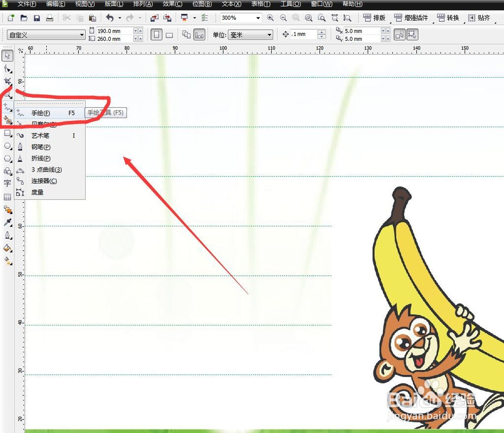504x433 pixels.
Task: Expand the redo history dropdown arrow
Action: point(140,18)
